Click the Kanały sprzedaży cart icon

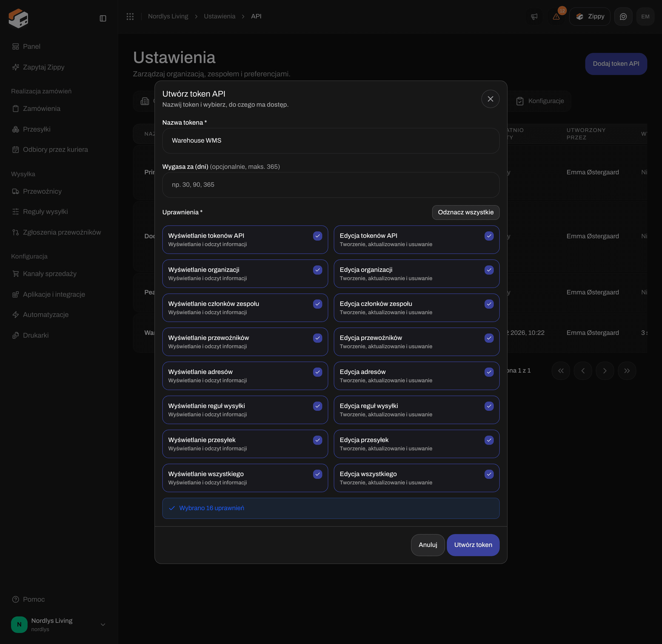(16, 274)
